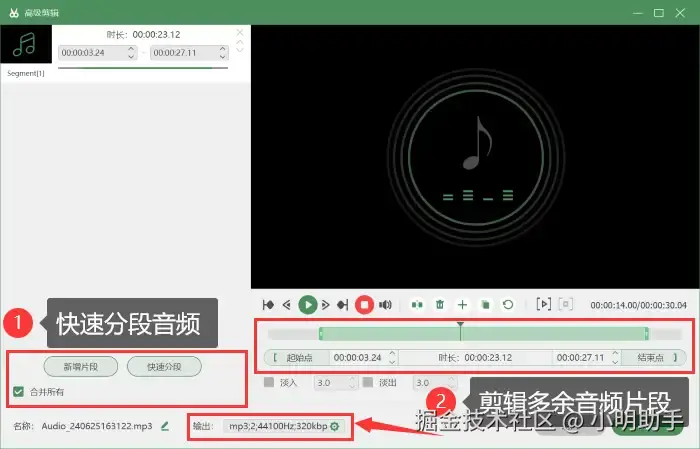
Task: Click the app logo in title bar
Action: (14, 13)
